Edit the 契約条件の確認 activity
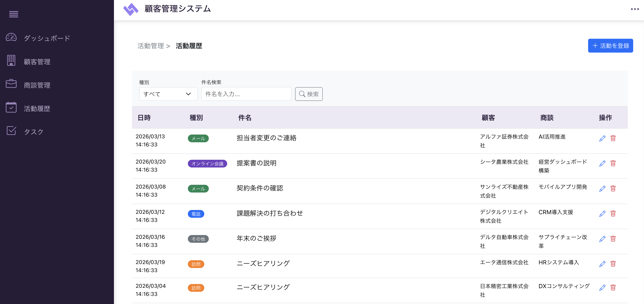 click(602, 188)
